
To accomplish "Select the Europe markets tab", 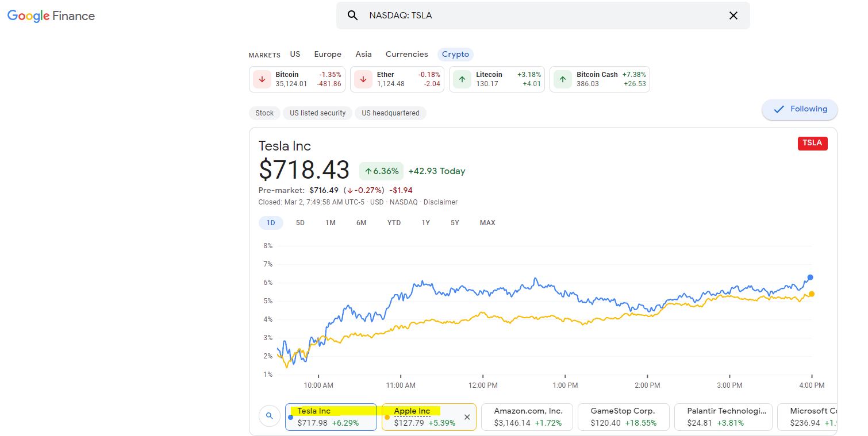I will point(328,54).
